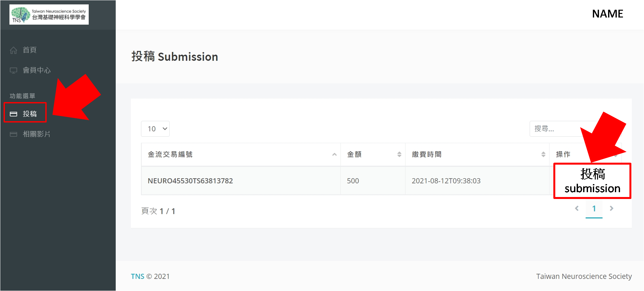Image resolution: width=644 pixels, height=291 pixels.
Task: Select pagination page 1
Action: click(594, 209)
